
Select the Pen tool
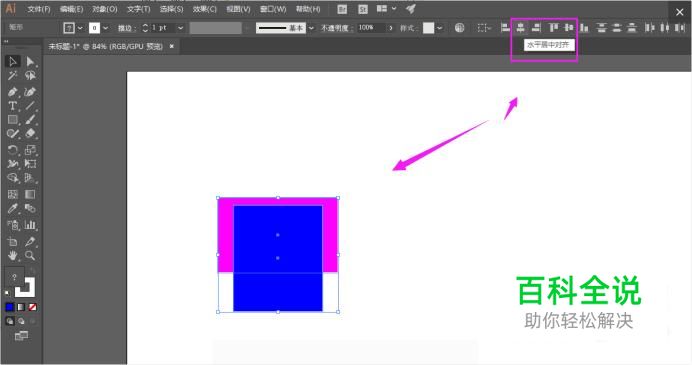coord(12,92)
